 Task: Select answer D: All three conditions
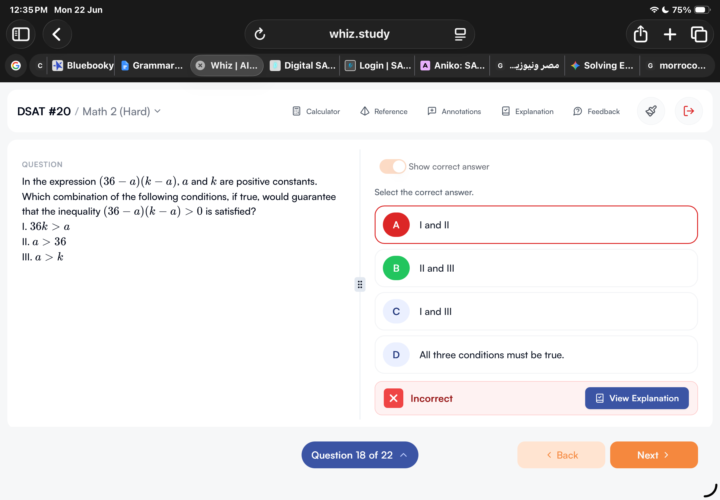pos(536,355)
